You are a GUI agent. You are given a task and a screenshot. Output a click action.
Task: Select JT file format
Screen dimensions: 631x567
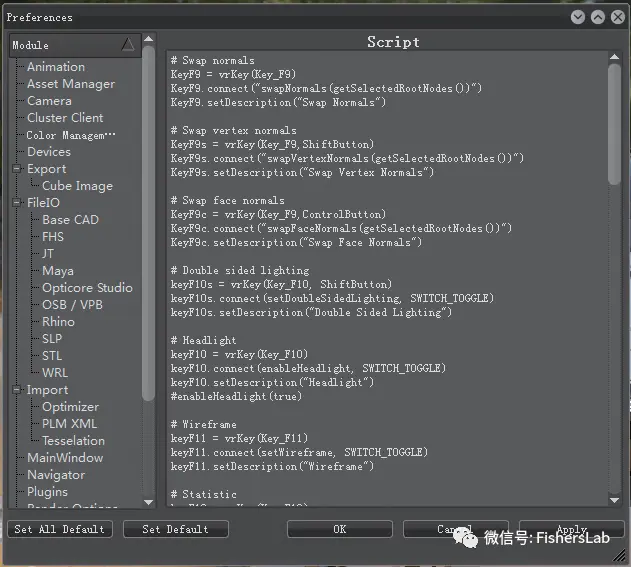(47, 254)
